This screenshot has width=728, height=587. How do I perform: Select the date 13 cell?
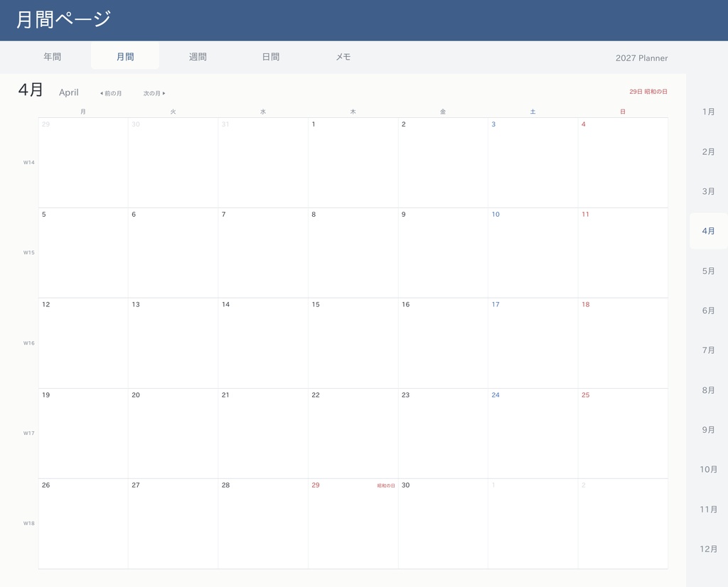pos(173,343)
